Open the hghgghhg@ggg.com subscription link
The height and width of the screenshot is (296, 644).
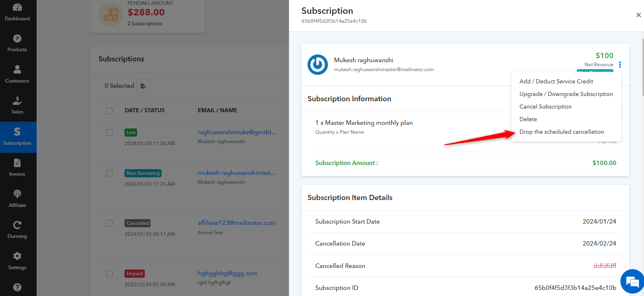(x=227, y=273)
